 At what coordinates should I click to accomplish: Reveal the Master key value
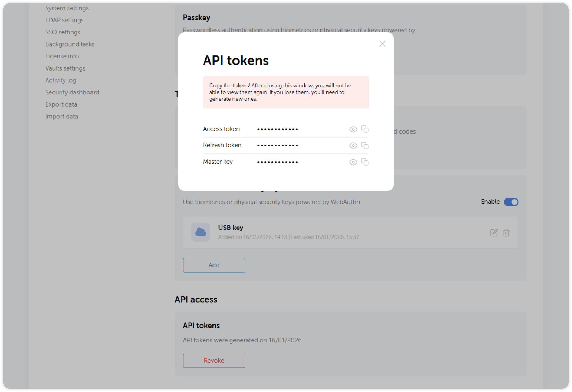[x=353, y=162]
